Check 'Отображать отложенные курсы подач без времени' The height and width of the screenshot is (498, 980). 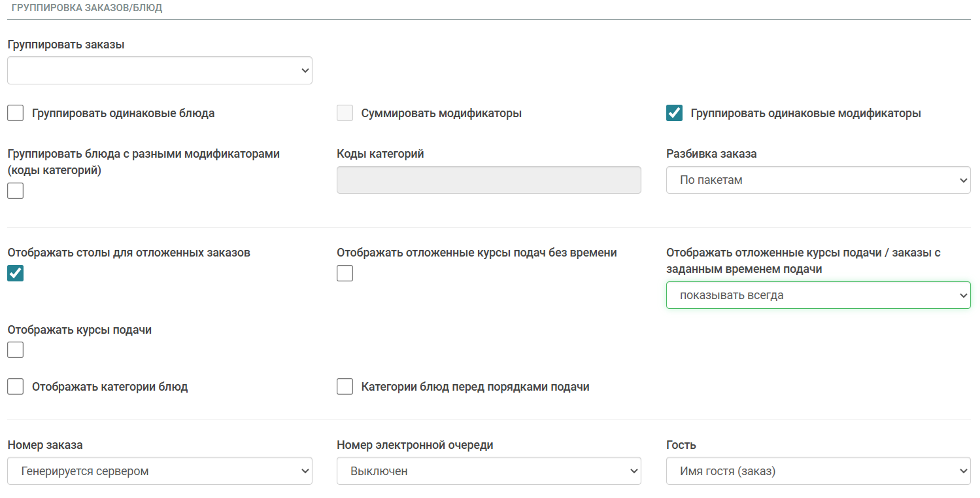345,274
